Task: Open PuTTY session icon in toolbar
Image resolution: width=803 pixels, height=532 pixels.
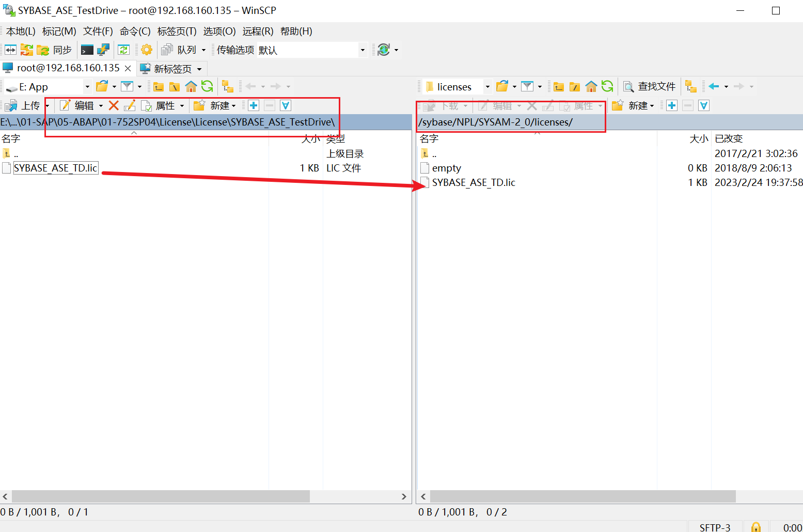Action: (x=103, y=50)
